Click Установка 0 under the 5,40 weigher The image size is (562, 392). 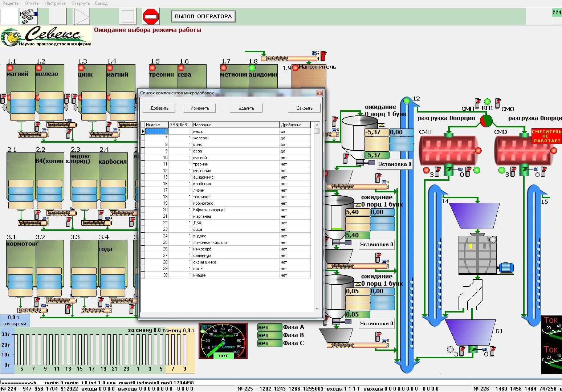pyautogui.click(x=376, y=244)
